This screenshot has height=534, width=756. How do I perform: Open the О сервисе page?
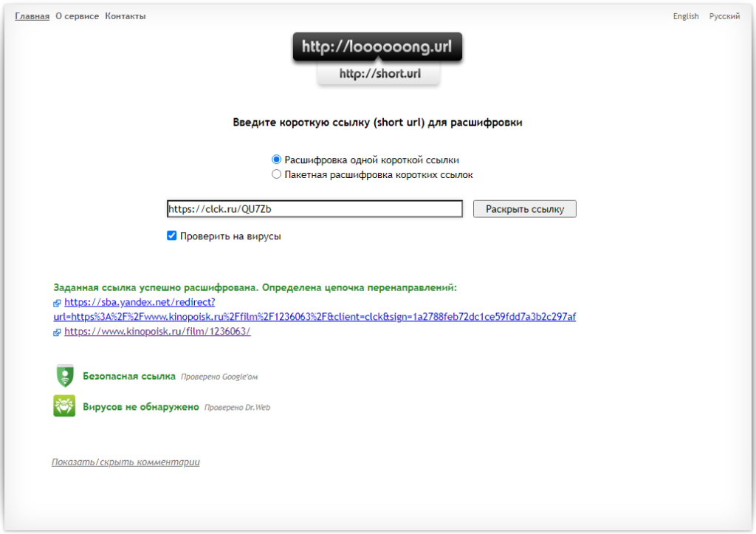tap(77, 16)
